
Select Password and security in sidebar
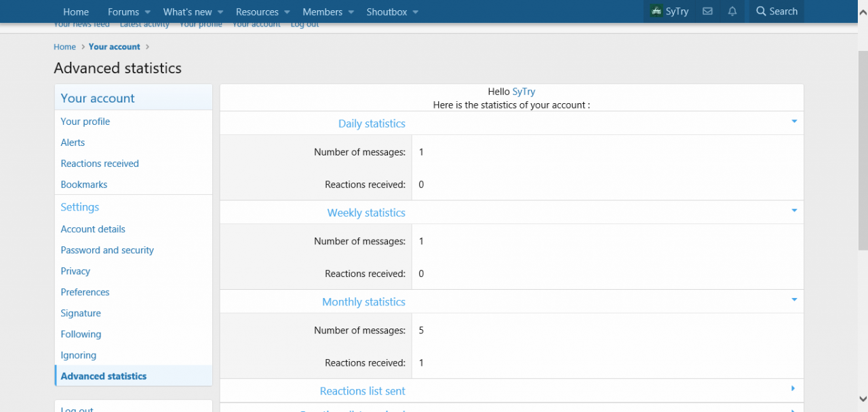click(x=107, y=250)
